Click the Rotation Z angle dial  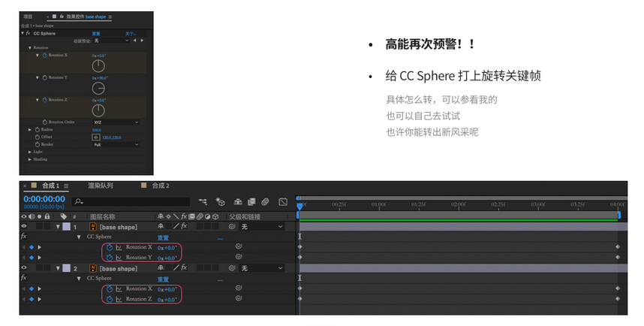coord(98,110)
